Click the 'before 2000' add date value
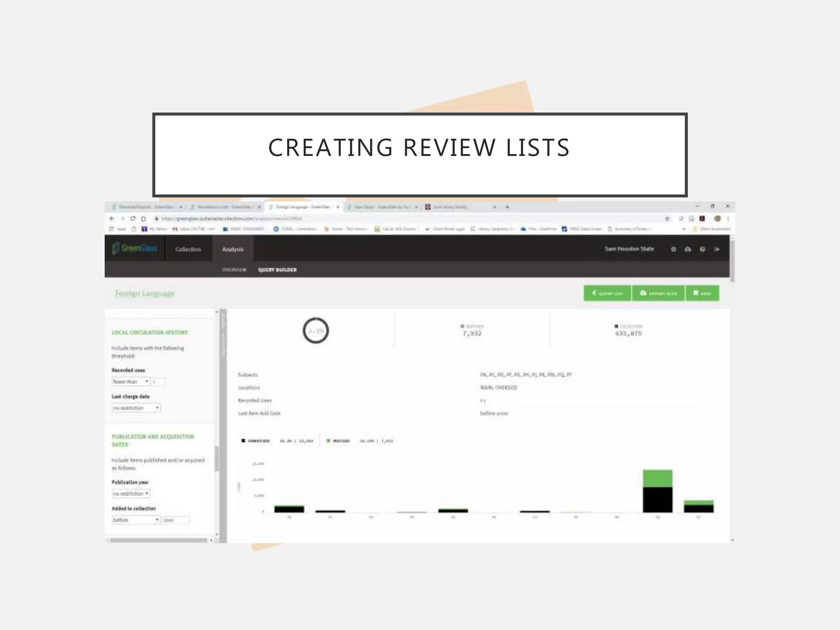This screenshot has width=840, height=630. pos(494,413)
